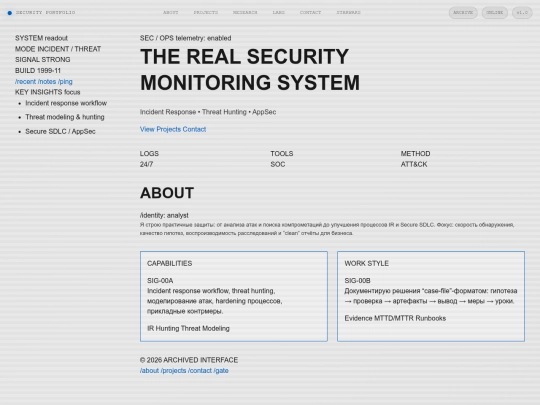The width and height of the screenshot is (540, 405).
Task: Open the /recent sidebar link
Action: click(x=25, y=82)
